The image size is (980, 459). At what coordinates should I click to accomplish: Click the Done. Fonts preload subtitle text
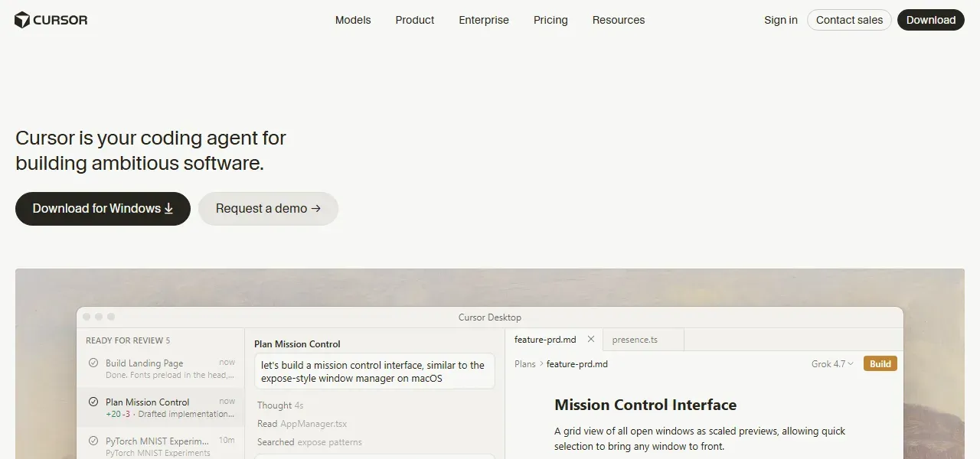(170, 375)
